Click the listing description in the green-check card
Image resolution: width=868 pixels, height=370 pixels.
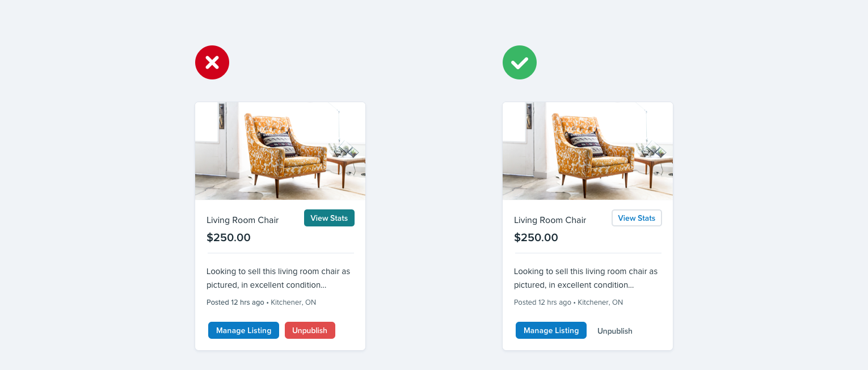click(585, 278)
